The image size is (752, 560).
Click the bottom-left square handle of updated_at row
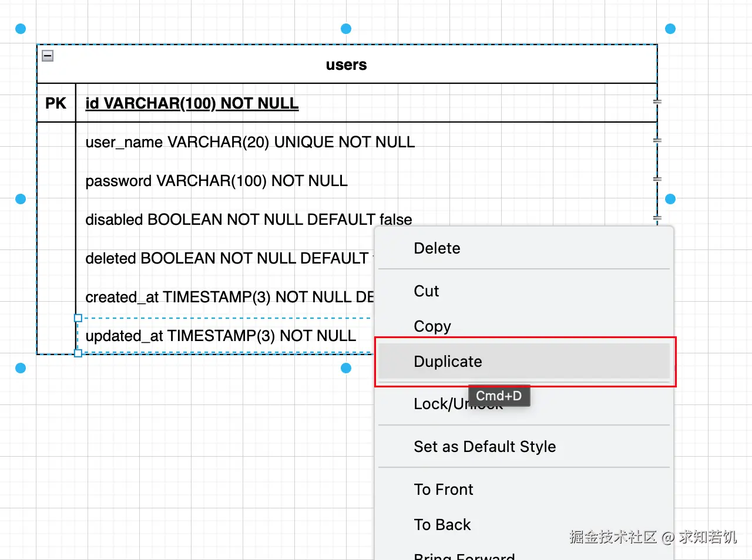click(x=78, y=353)
